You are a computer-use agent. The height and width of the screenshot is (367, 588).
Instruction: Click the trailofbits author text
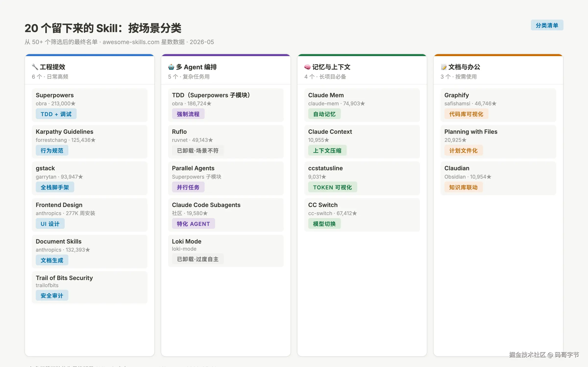pyautogui.click(x=47, y=285)
